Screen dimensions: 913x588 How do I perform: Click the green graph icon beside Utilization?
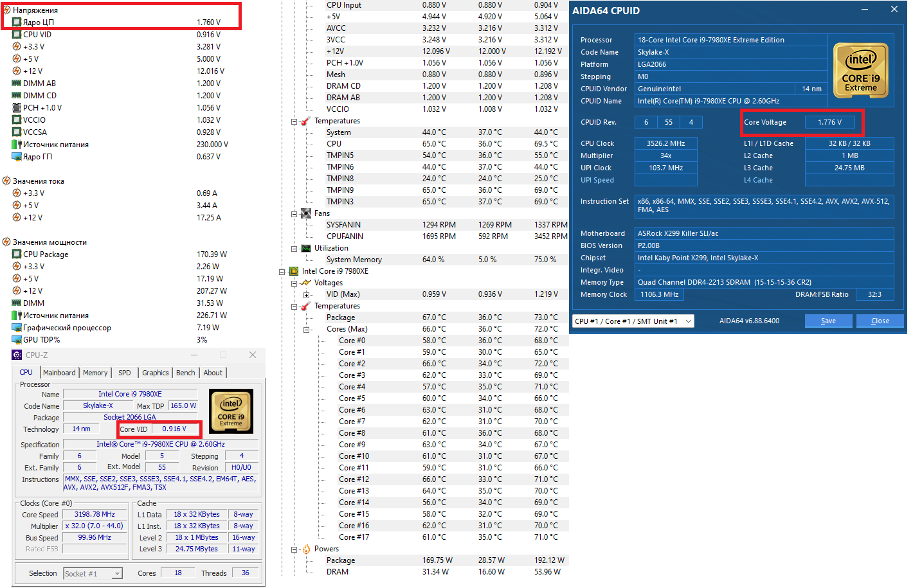coord(306,248)
